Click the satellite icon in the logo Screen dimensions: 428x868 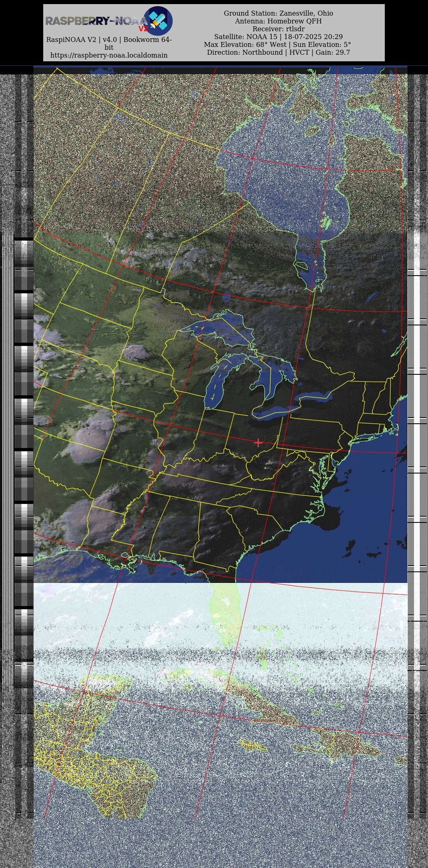(x=158, y=20)
